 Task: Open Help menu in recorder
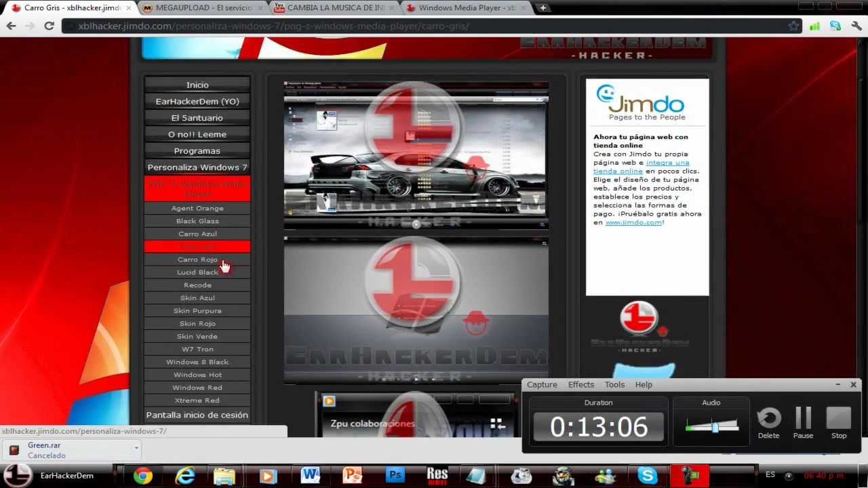644,384
